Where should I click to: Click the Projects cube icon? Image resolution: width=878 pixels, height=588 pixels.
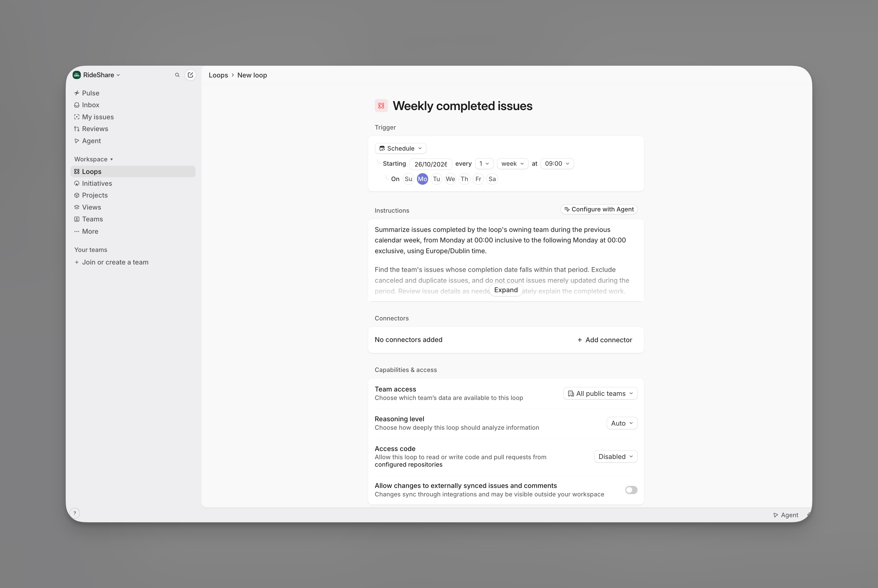[x=77, y=195]
